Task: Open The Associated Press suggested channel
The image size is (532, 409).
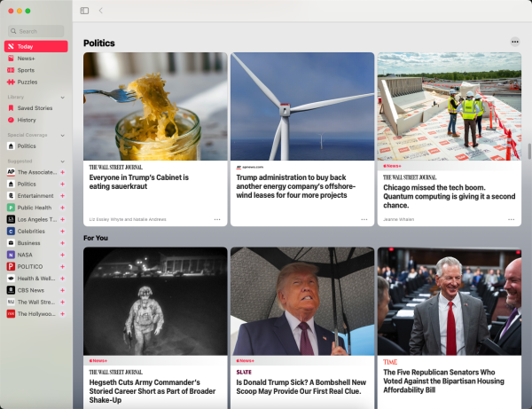Action: (32, 172)
